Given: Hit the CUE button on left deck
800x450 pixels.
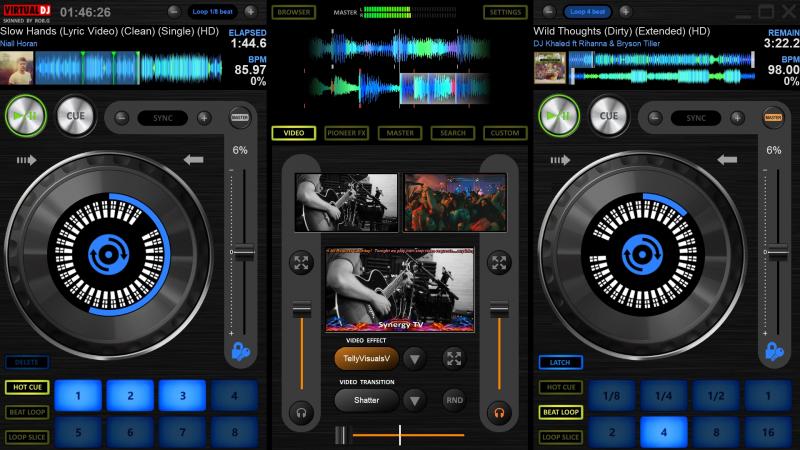Looking at the screenshot, I should (x=76, y=116).
